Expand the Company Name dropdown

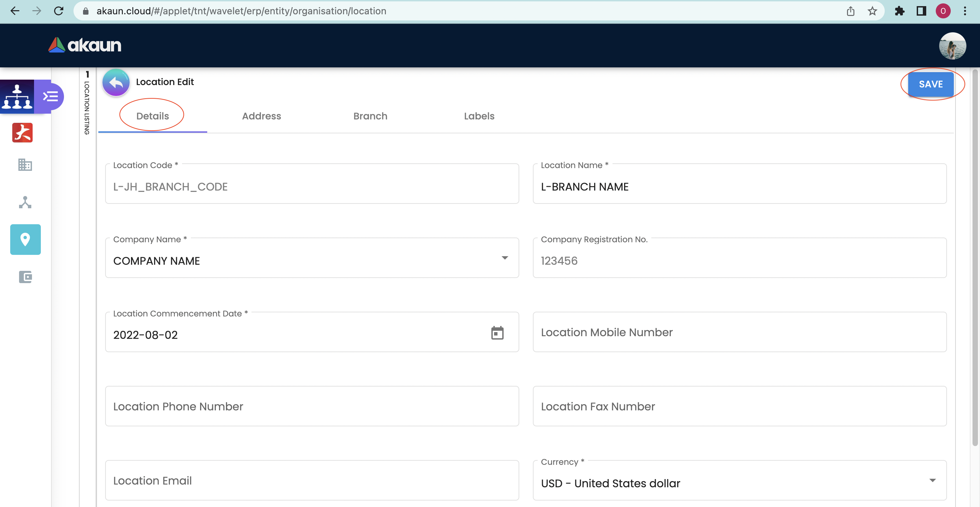coord(504,258)
